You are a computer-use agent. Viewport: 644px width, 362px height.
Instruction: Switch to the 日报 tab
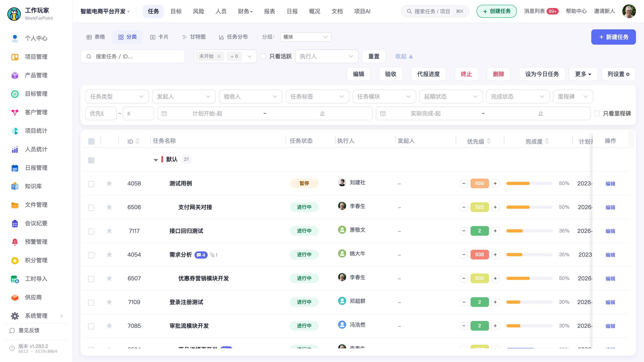(292, 11)
